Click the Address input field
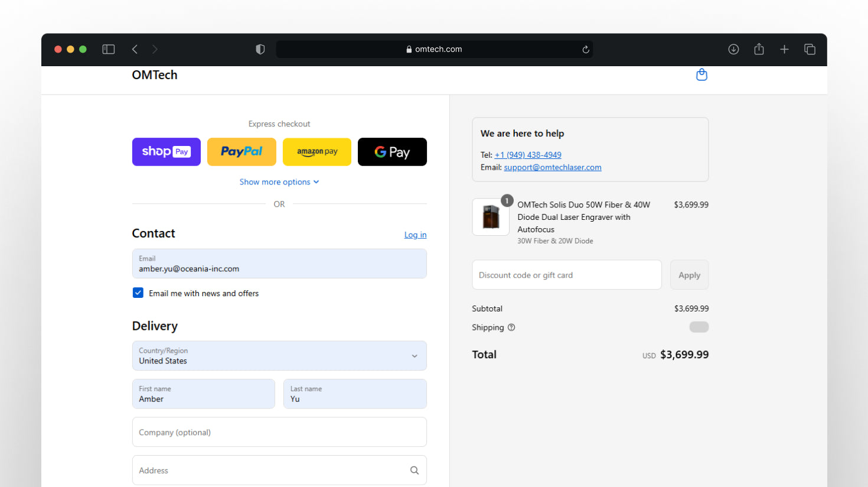Screen dimensions: 868x487 [279, 470]
